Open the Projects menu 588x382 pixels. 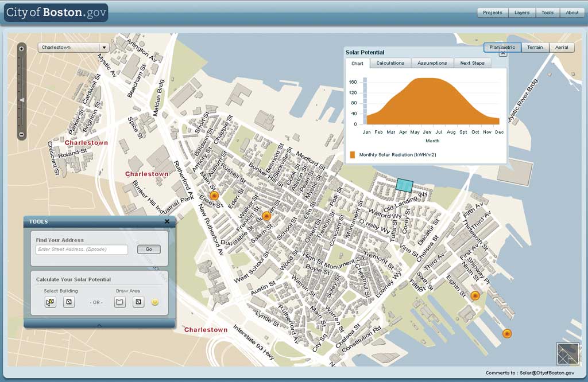coord(492,13)
